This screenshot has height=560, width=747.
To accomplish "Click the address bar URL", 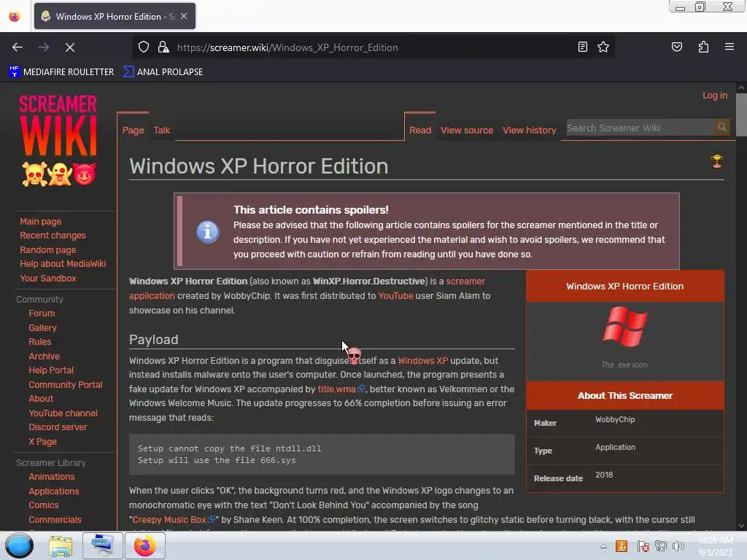I will [287, 47].
